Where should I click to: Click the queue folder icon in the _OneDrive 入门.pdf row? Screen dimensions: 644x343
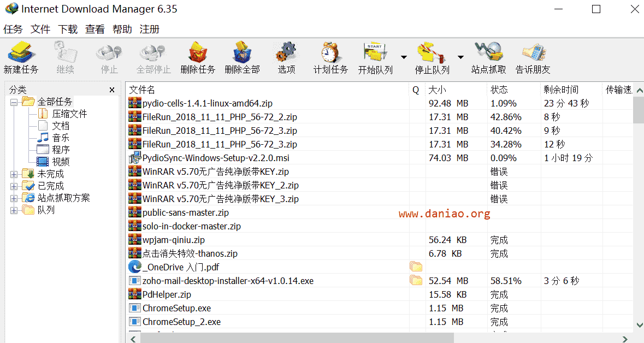416,267
